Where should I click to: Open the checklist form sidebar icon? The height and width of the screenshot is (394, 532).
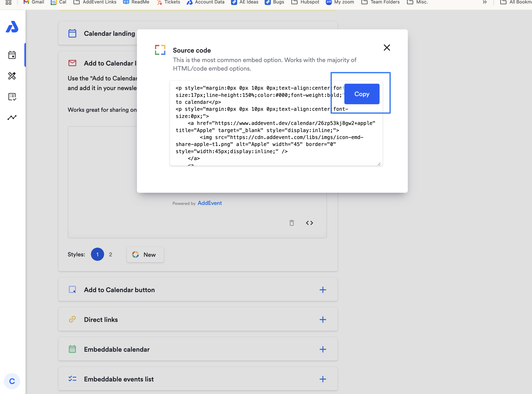pyautogui.click(x=12, y=97)
